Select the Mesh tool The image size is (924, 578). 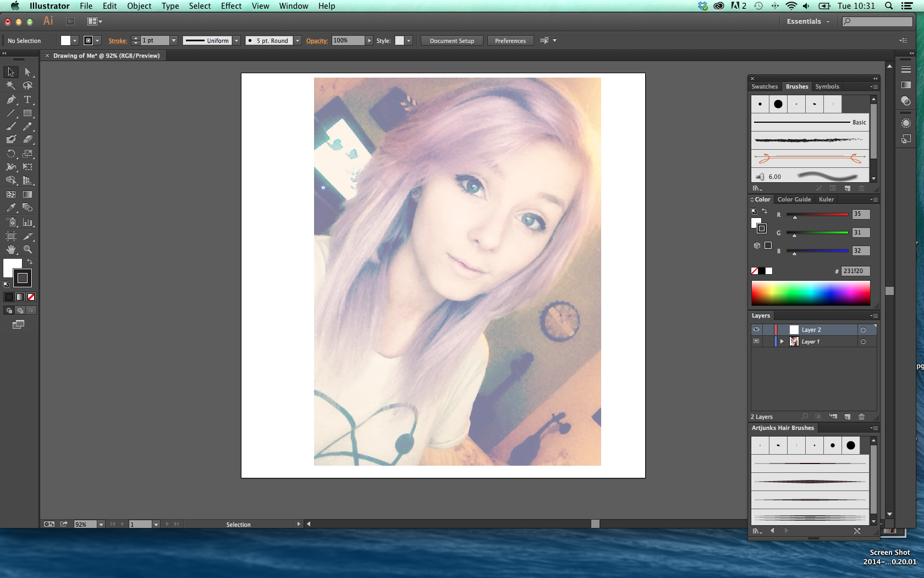pos(11,194)
